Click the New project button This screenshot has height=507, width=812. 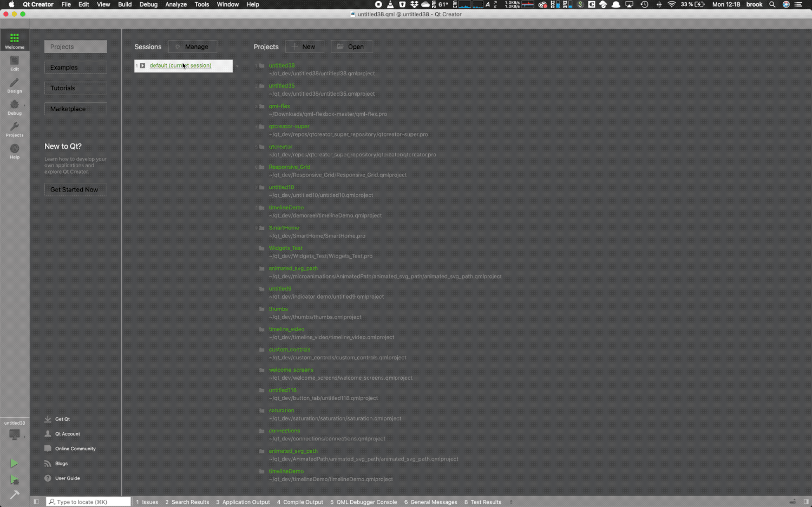(305, 47)
